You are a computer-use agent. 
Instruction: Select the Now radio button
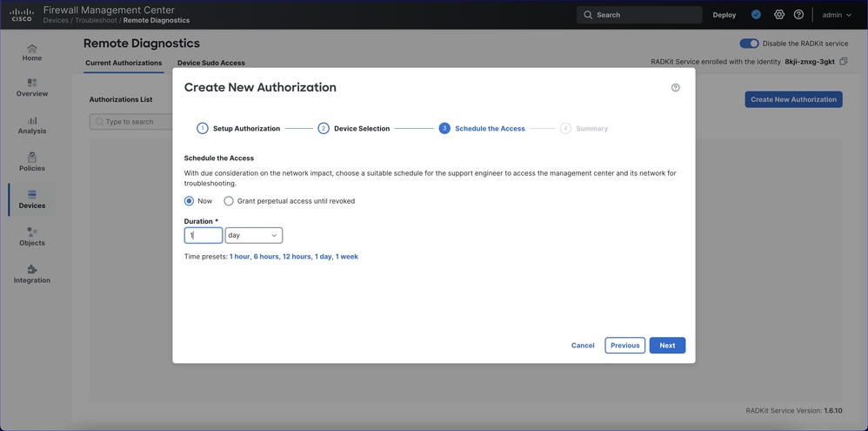coord(190,201)
